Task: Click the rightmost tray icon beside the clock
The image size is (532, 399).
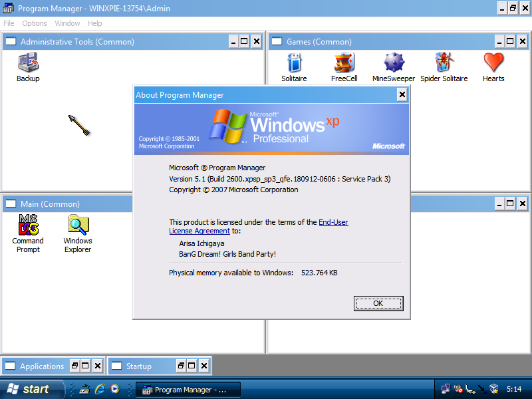Action: (x=494, y=389)
